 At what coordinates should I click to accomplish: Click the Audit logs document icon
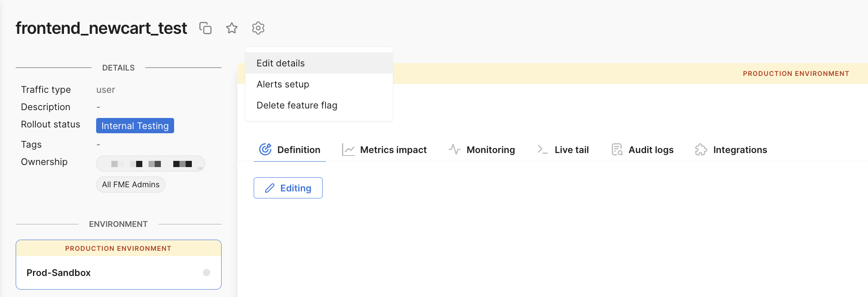click(617, 149)
